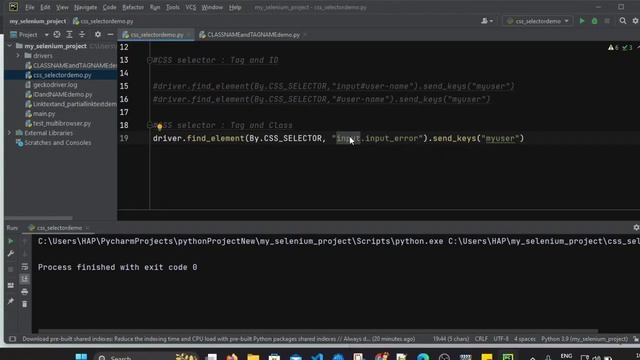
Task: Click the "myuser" string on line 19
Action: point(500,139)
